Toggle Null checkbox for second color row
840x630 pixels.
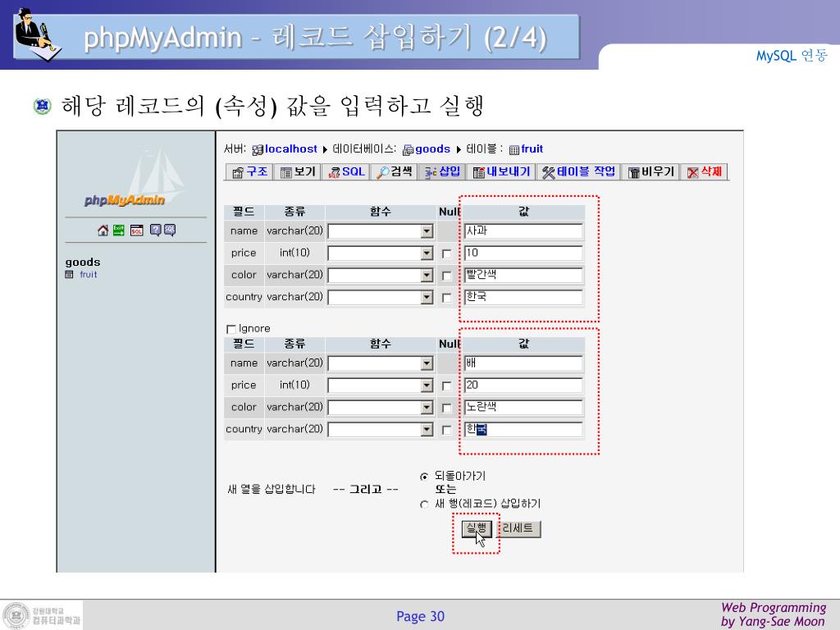[446, 409]
